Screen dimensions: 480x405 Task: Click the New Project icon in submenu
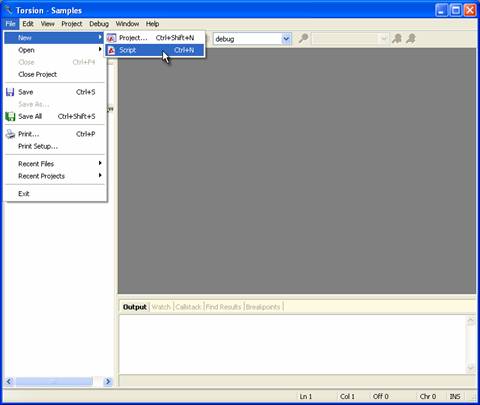tap(112, 38)
